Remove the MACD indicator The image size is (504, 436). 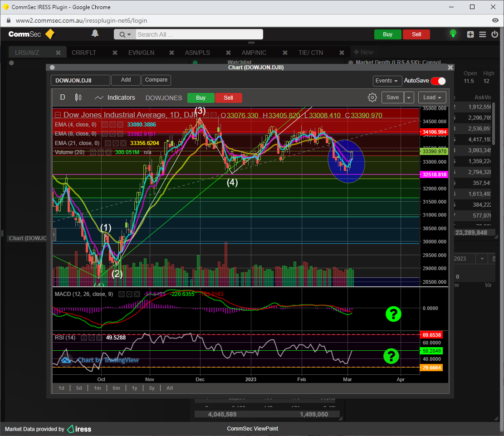[137, 294]
